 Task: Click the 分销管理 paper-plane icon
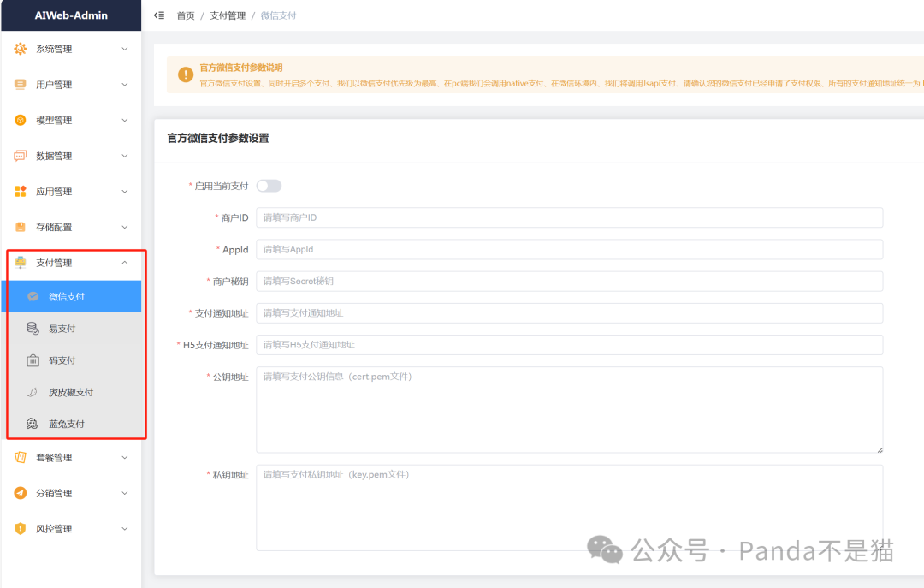[20, 493]
